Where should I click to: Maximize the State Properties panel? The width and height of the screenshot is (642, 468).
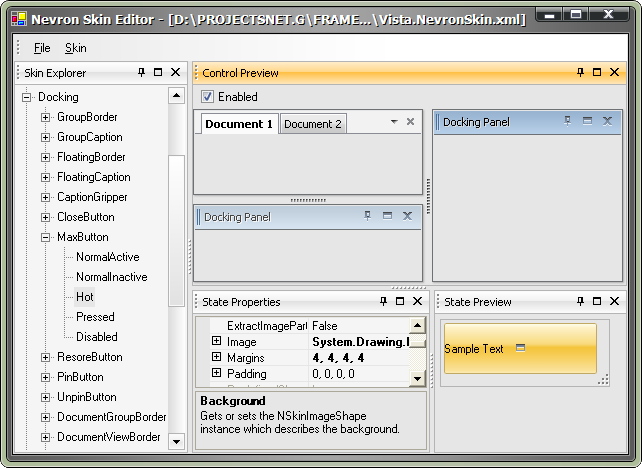400,301
